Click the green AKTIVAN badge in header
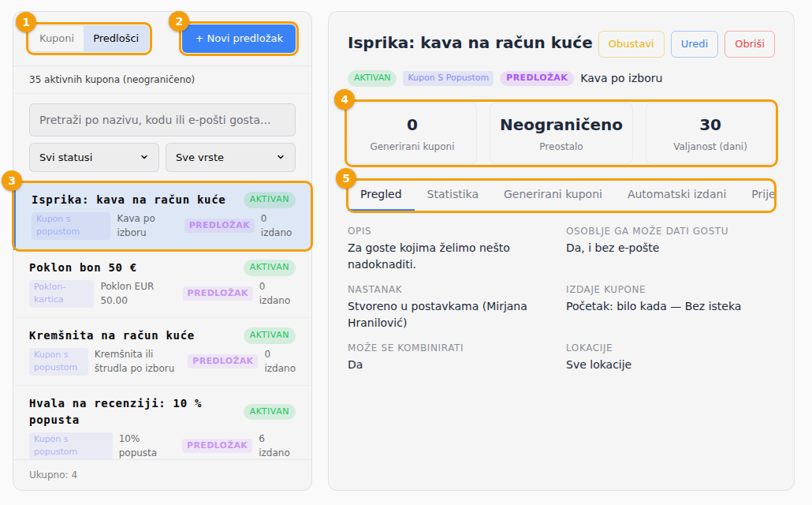 [x=372, y=78]
